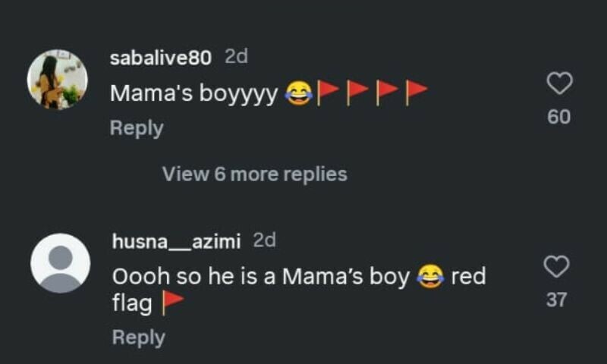
Task: Click the 2d timestamp beside sabalive80
Action: (236, 57)
